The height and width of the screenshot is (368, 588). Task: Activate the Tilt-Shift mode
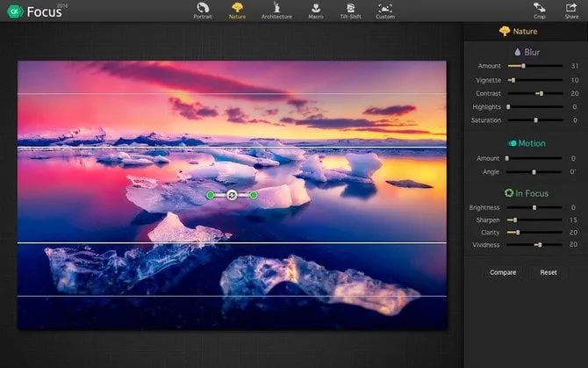click(x=349, y=10)
